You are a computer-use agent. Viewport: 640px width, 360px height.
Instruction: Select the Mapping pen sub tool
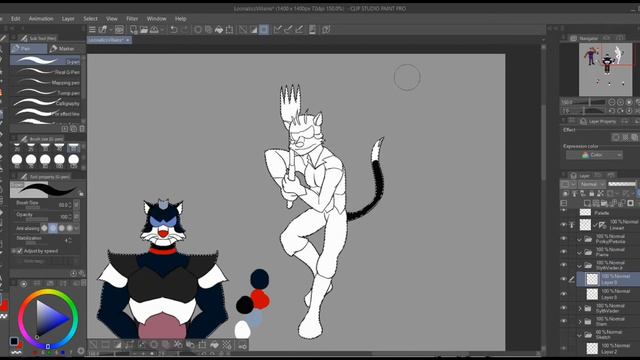coord(46,82)
